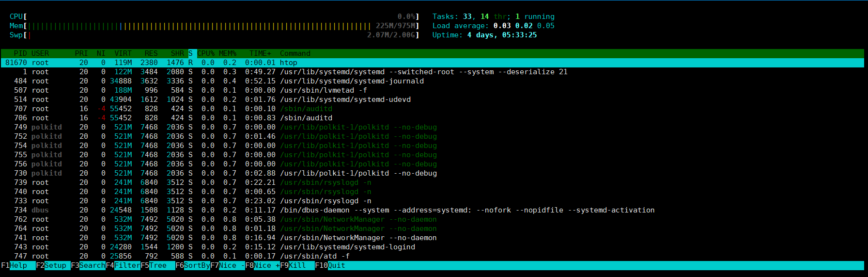Click the F1 Help function key
Image resolution: width=868 pixels, height=277 pixels.
[x=18, y=265]
